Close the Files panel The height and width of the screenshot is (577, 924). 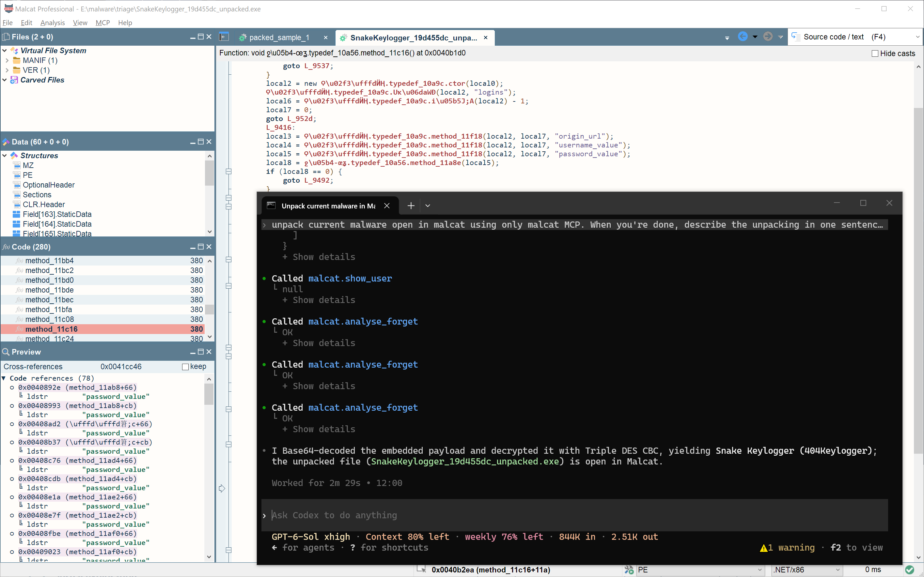(209, 37)
